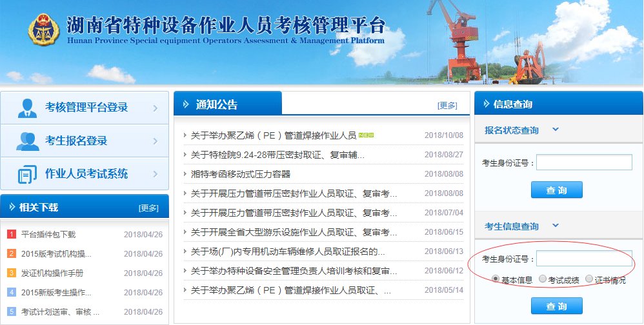644x325 pixels.
Task: Open notice 关于特检院9.24-28带压密封取证
Action: click(277, 155)
